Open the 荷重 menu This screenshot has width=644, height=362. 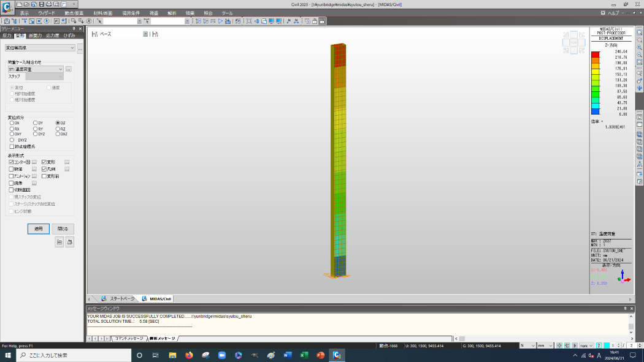coord(153,13)
